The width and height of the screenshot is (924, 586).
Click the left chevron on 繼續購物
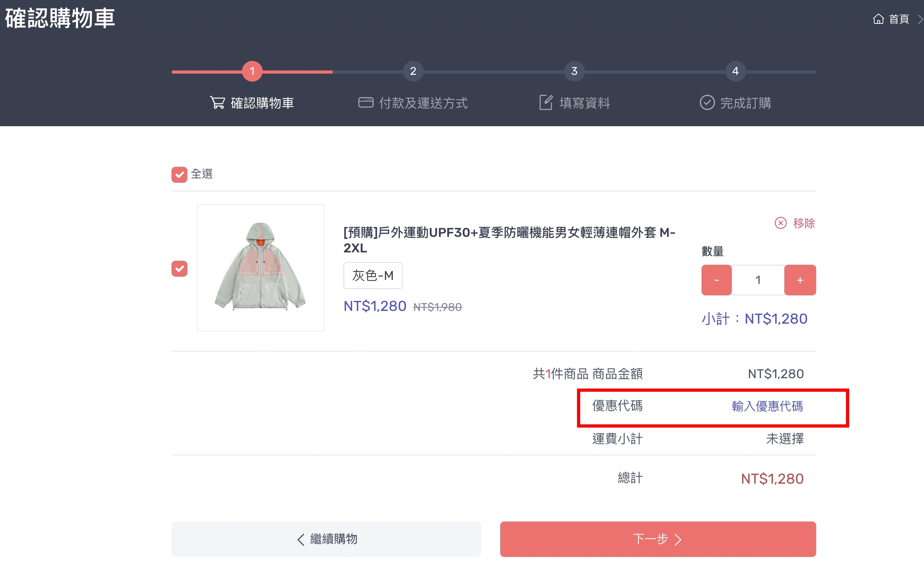coord(301,539)
